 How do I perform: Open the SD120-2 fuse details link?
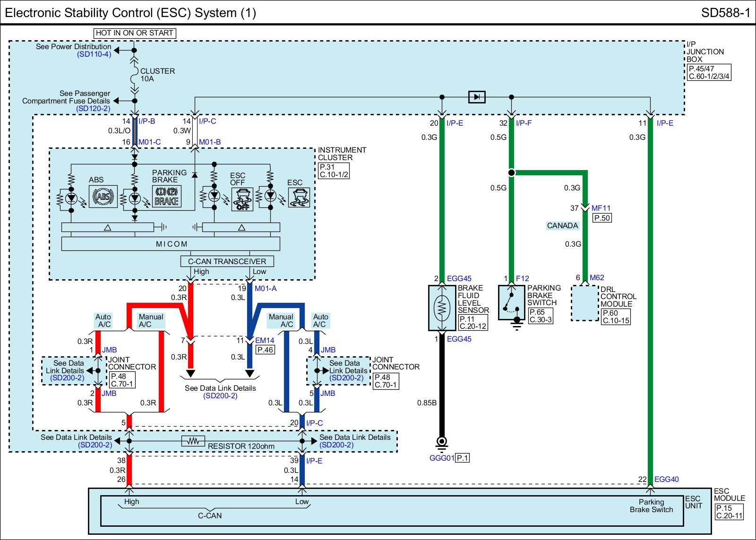pyautogui.click(x=93, y=109)
